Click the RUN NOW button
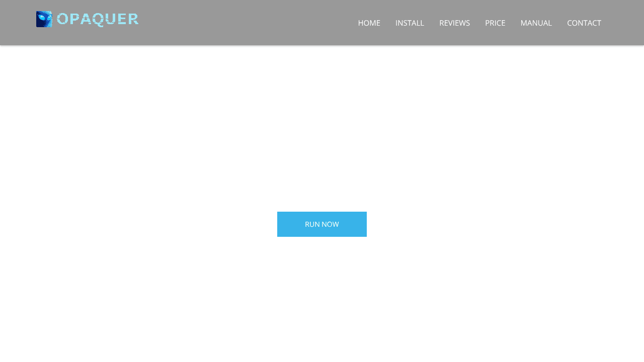Image resolution: width=644 pixels, height=362 pixels. [322, 224]
